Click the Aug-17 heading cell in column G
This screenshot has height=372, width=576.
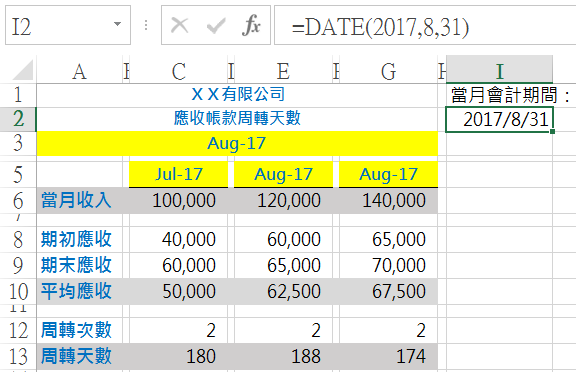[388, 174]
